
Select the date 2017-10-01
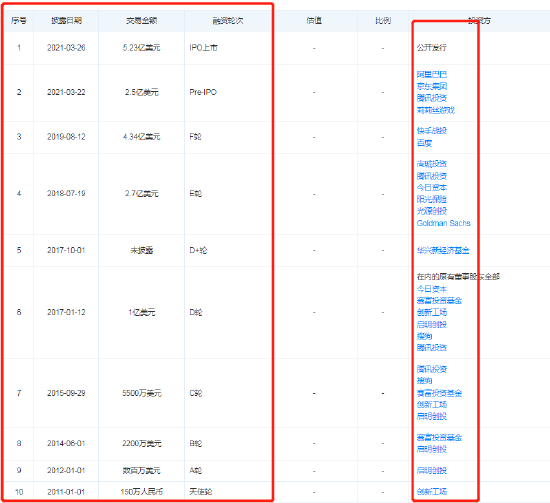[66, 250]
